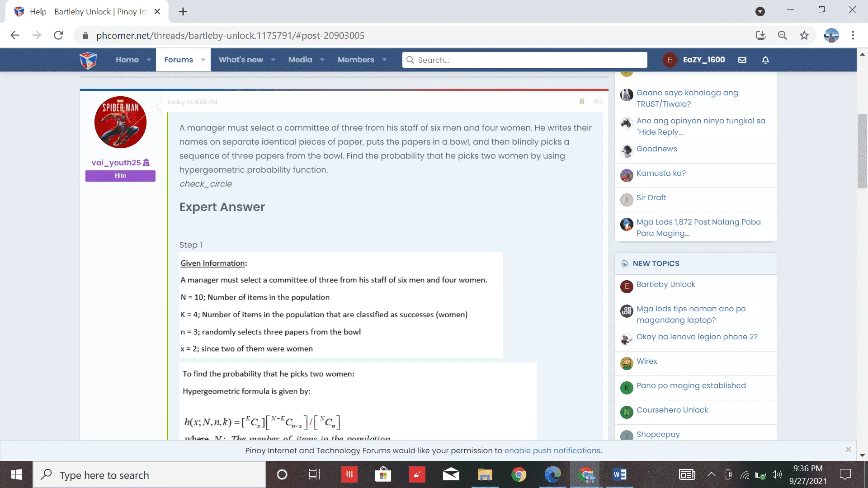The width and height of the screenshot is (868, 488).
Task: Bookmark this page with the star icon
Action: coord(804,35)
